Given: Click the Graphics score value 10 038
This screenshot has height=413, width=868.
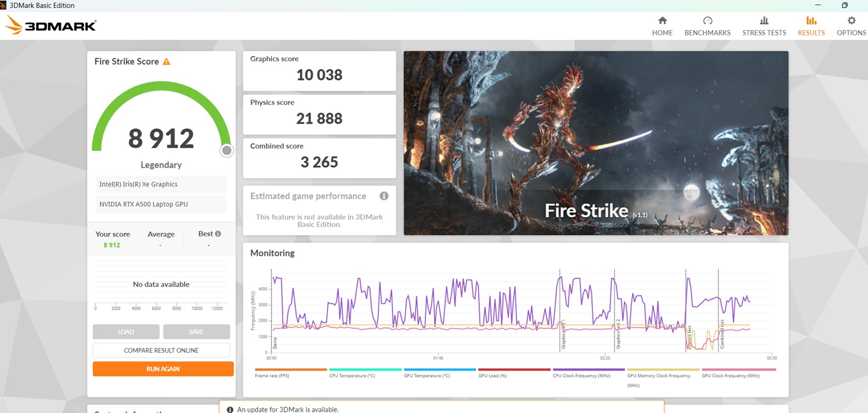Looking at the screenshot, I should pyautogui.click(x=319, y=75).
